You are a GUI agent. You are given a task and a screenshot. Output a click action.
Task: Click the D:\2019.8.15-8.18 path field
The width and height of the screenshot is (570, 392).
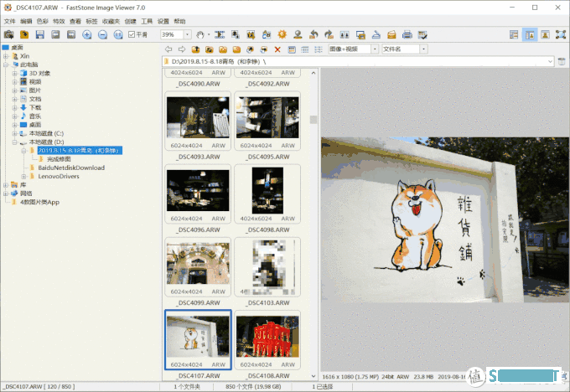[358, 61]
